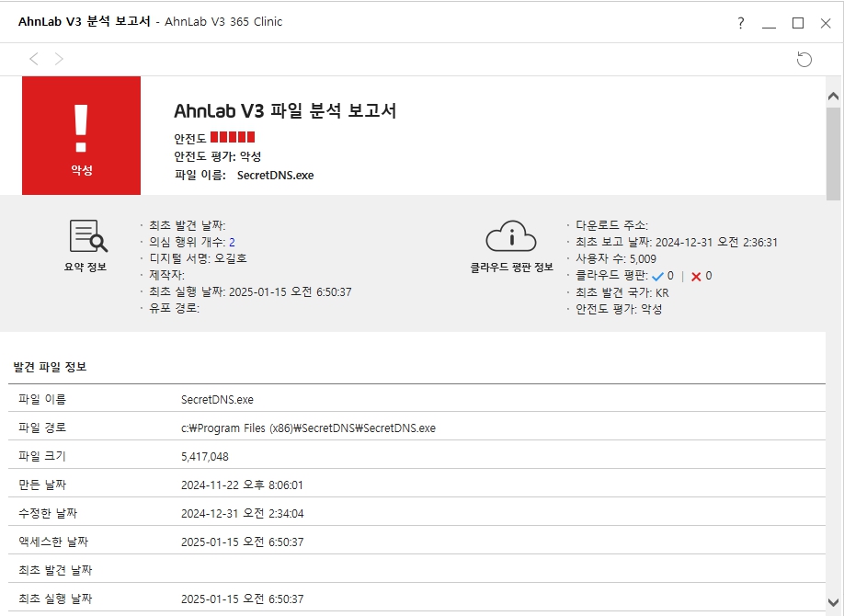Click the help question mark icon
Image resolution: width=844 pixels, height=616 pixels.
click(x=741, y=23)
